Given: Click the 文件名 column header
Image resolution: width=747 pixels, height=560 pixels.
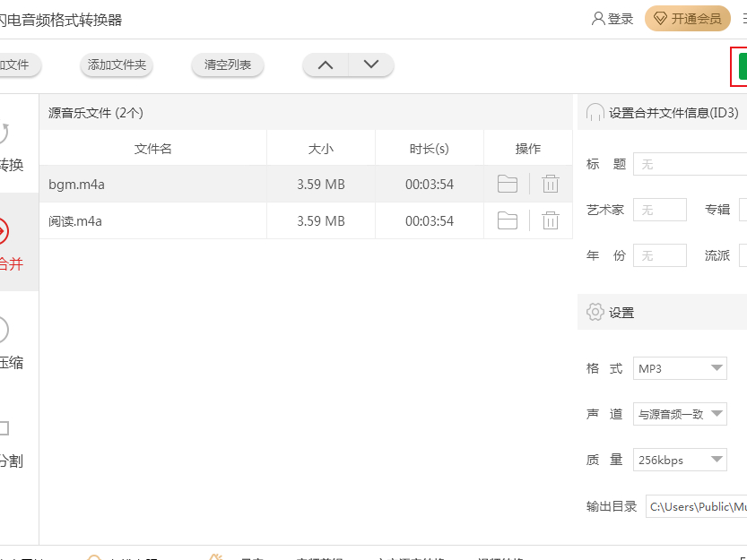Looking at the screenshot, I should click(x=153, y=149).
